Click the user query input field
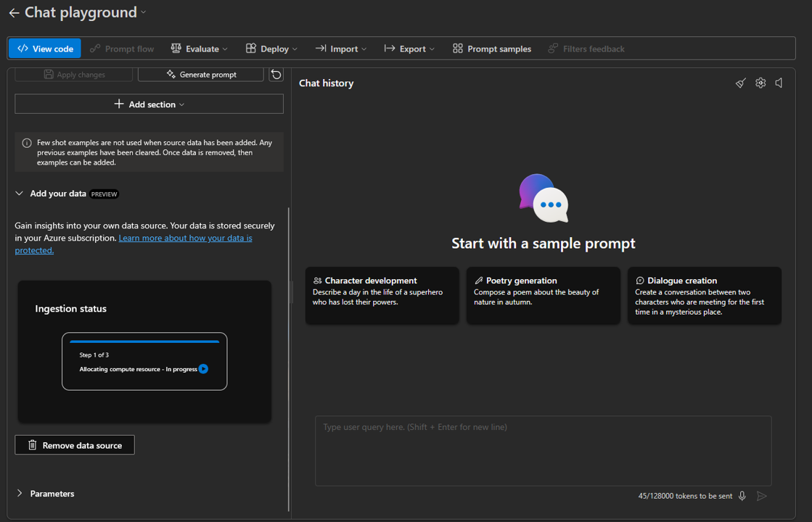The width and height of the screenshot is (812, 522). 543,449
